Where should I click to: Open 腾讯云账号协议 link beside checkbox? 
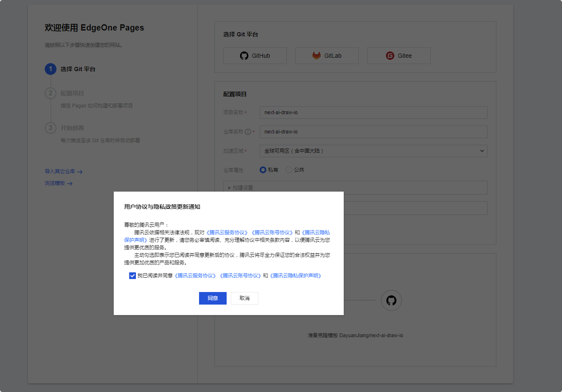pyautogui.click(x=240, y=276)
